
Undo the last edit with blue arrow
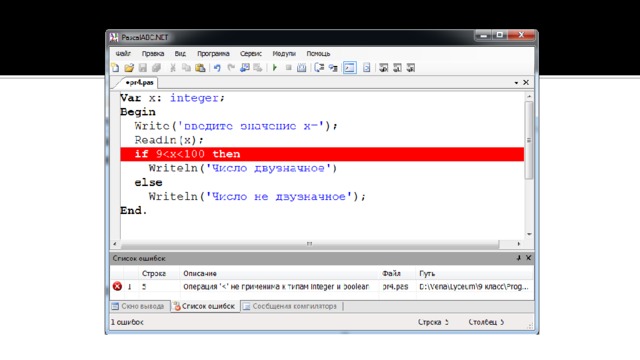[217, 68]
